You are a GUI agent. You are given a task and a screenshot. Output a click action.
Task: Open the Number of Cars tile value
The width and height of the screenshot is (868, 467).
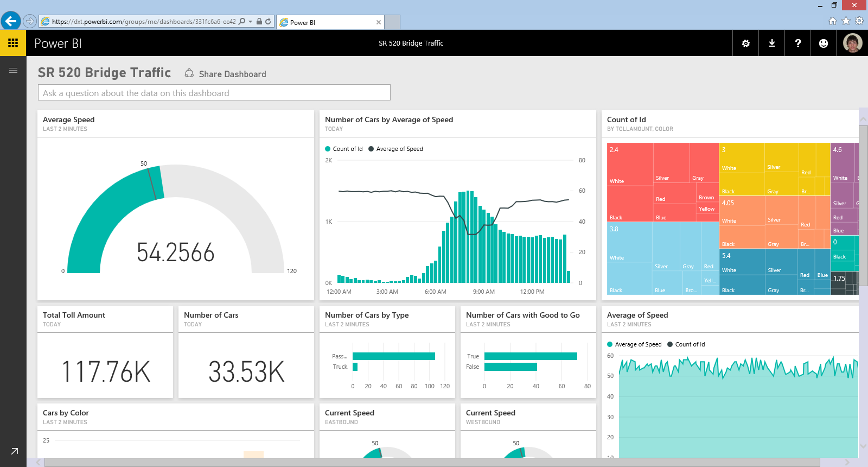point(246,372)
